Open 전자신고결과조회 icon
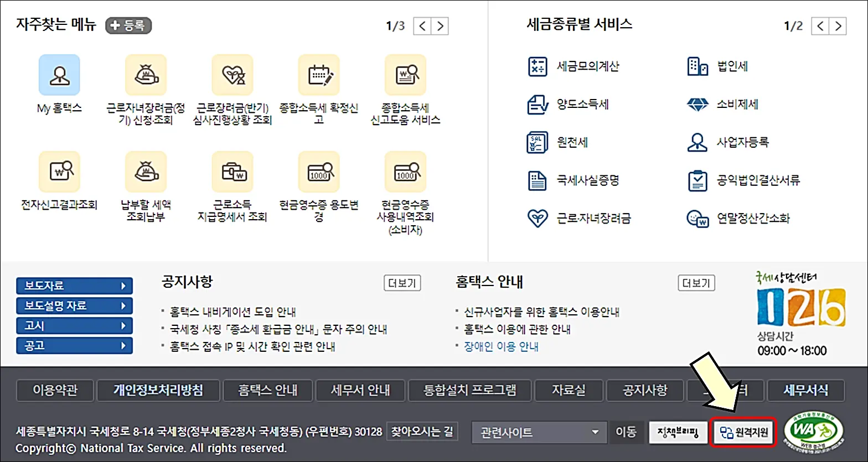 click(59, 172)
